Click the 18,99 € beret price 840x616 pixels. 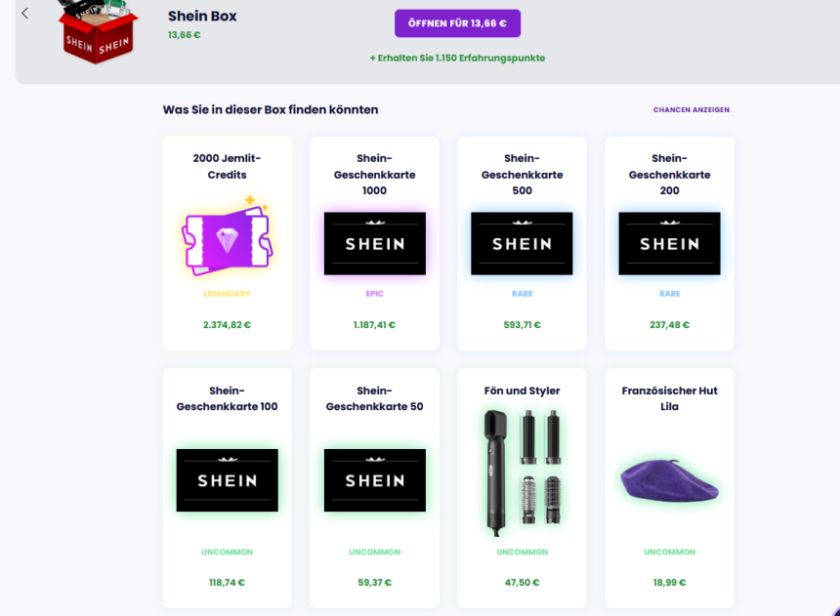coord(669,582)
